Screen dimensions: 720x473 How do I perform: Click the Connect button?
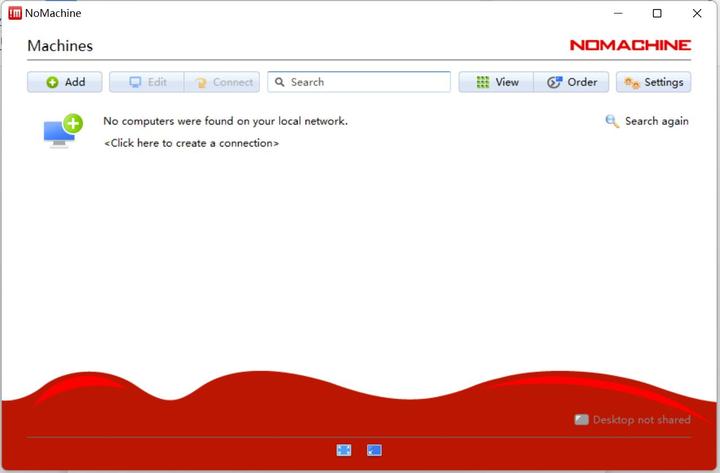[222, 82]
